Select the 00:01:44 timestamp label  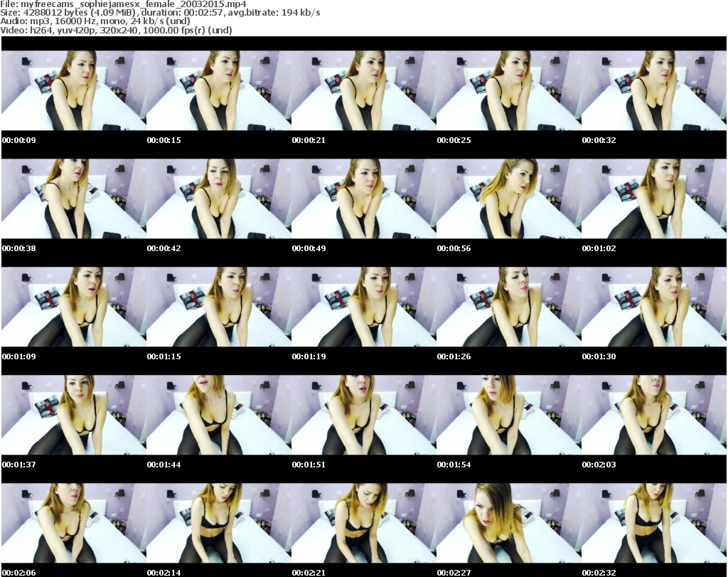click(x=164, y=465)
